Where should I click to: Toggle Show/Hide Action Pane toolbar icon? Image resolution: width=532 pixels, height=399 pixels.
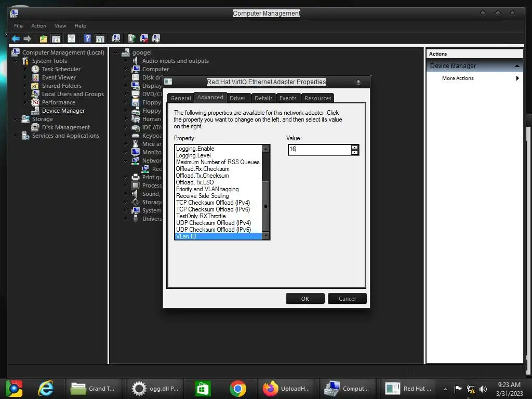[100, 38]
